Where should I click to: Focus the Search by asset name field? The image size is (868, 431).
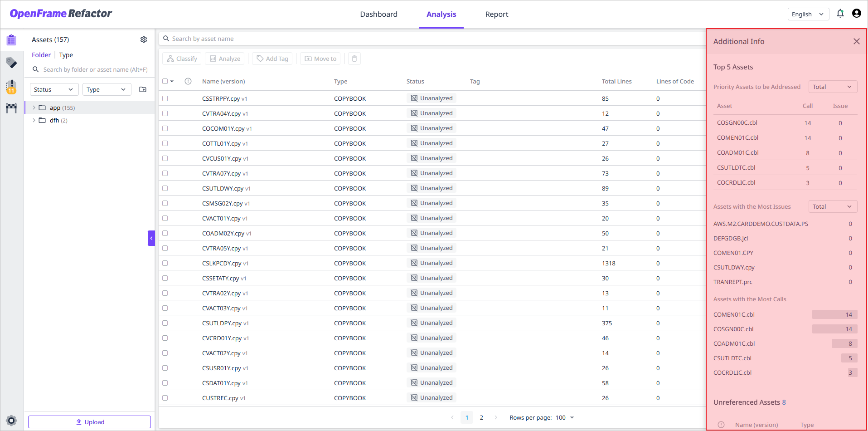(x=432, y=39)
